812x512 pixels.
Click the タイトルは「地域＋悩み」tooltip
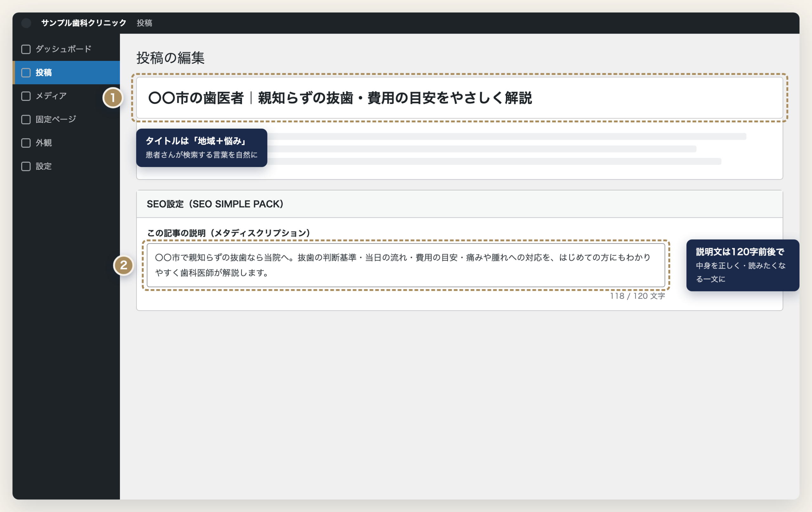[202, 148]
